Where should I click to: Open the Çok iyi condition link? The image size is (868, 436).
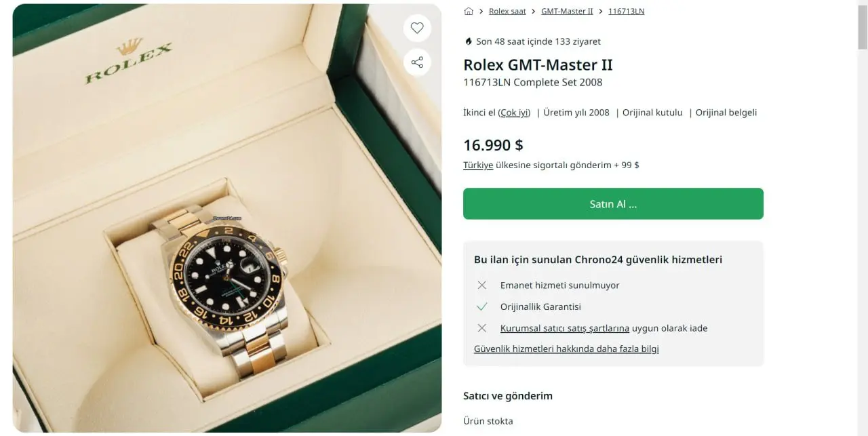(x=514, y=113)
